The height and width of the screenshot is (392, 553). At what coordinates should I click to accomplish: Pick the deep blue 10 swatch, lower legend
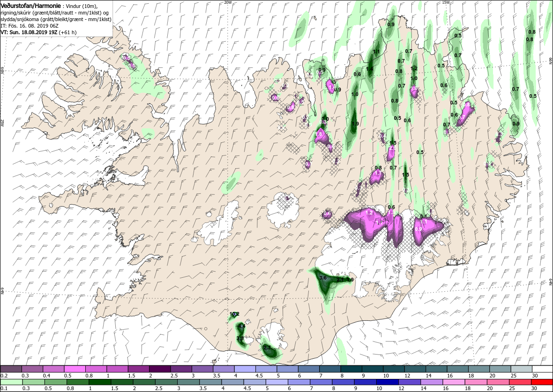click(x=387, y=383)
